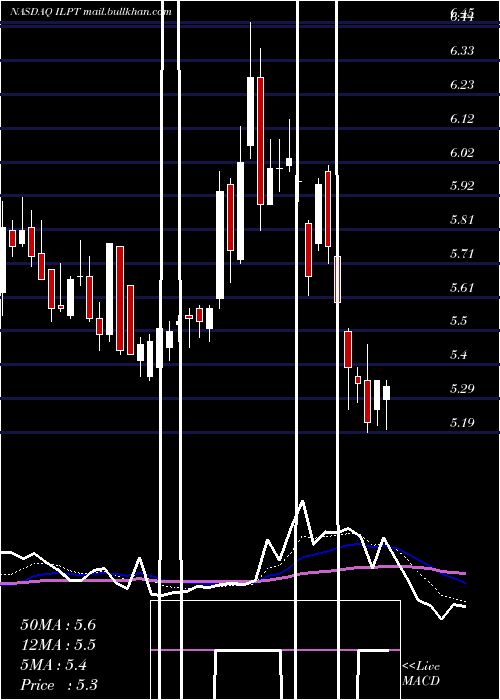Click the 5.29 price axis label
Viewport: 500px width, 700px height.
(462, 388)
